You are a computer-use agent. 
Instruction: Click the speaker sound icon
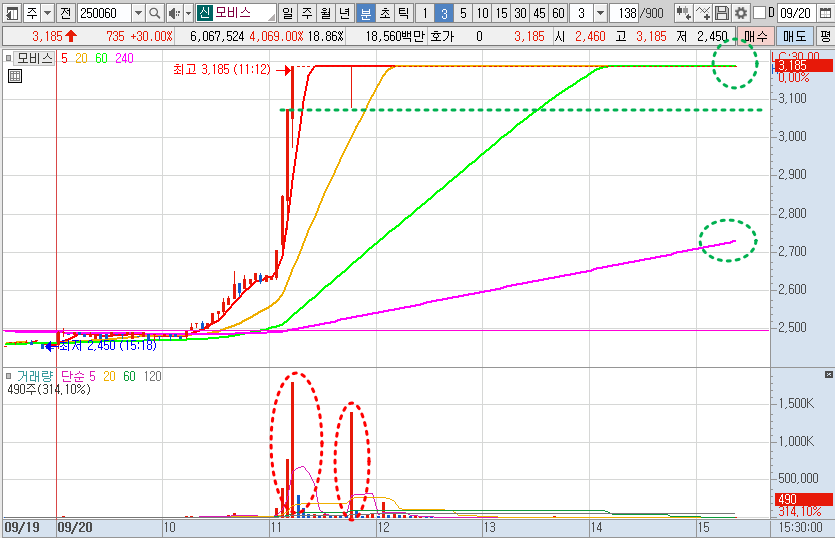pyautogui.click(x=174, y=13)
